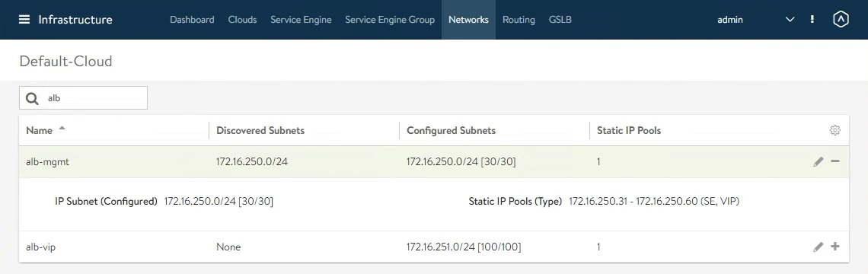This screenshot has height=274, width=868.
Task: Click the None discovered subnet for alb-vip
Action: point(228,247)
